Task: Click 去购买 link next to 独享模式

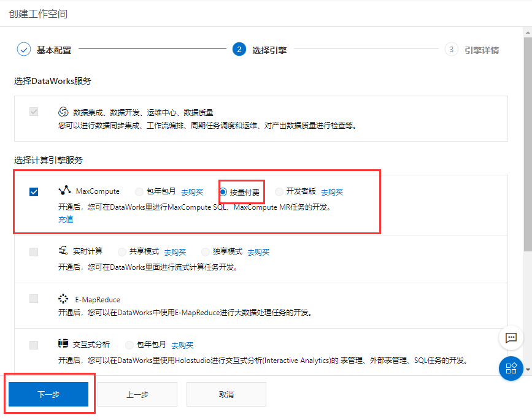Action: click(258, 252)
